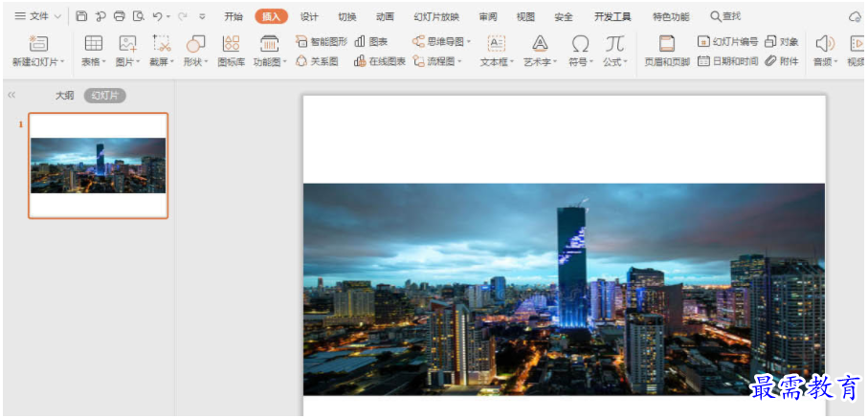The width and height of the screenshot is (868, 418).
Task: Select slide 1 thumbnail
Action: [98, 165]
